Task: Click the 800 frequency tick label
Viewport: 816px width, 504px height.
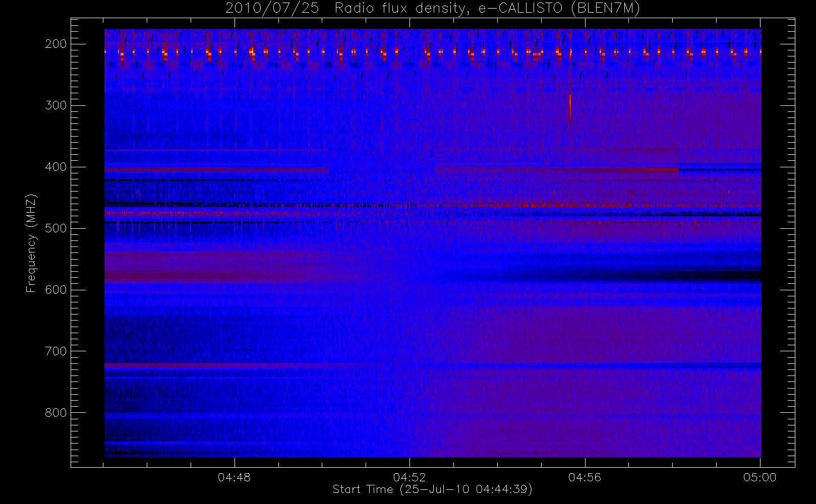Action: (55, 413)
